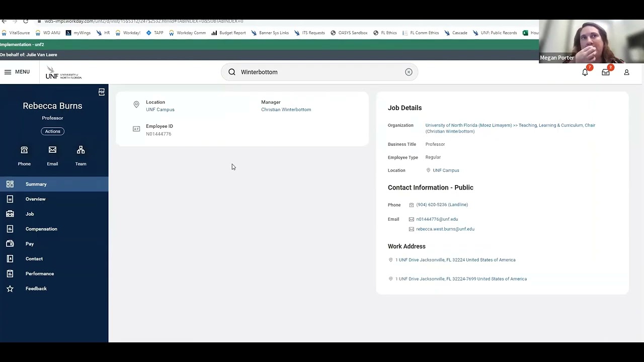Open the user profile icon
644x362 pixels.
click(x=626, y=72)
